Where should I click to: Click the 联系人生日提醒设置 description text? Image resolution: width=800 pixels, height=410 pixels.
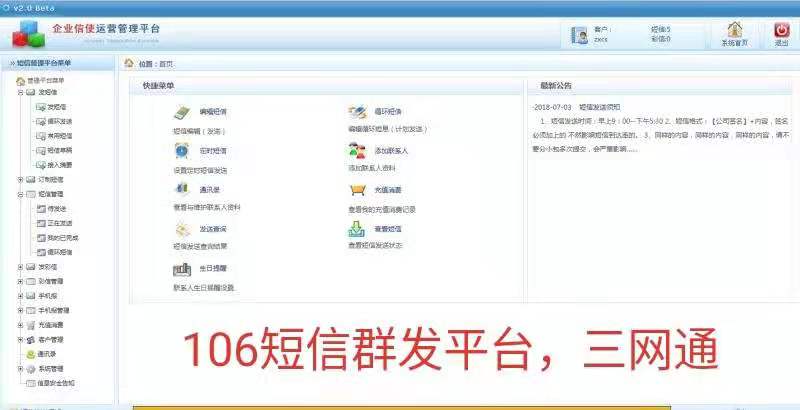point(204,288)
